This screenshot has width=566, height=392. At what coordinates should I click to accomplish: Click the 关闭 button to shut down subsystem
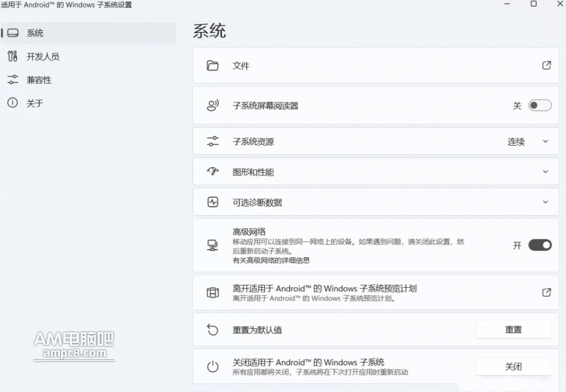coord(513,367)
